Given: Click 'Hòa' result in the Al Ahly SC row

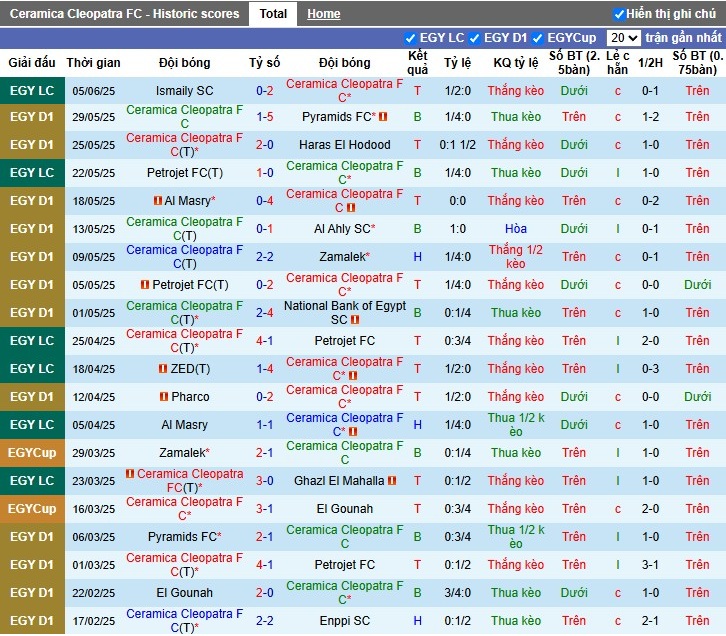Looking at the screenshot, I should point(515,229).
